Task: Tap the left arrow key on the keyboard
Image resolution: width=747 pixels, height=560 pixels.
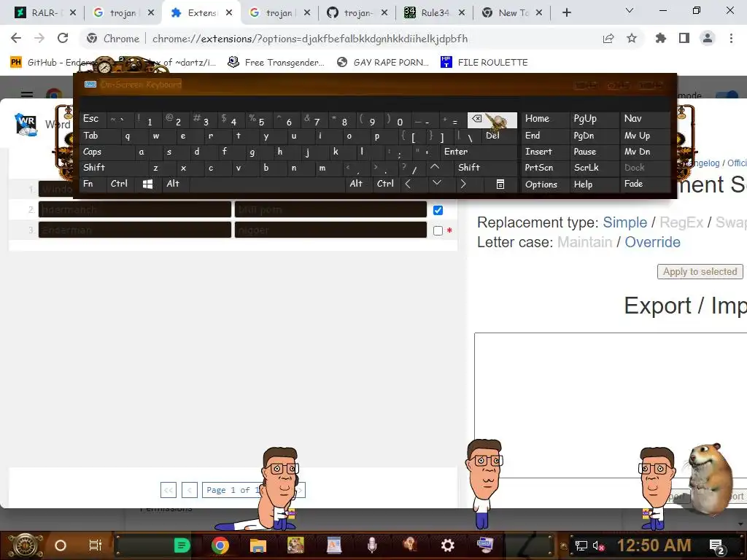Action: coord(408,184)
